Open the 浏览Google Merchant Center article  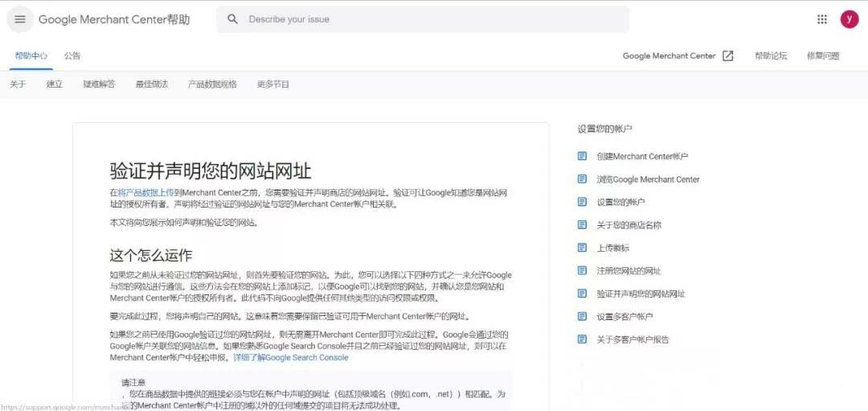[648, 179]
